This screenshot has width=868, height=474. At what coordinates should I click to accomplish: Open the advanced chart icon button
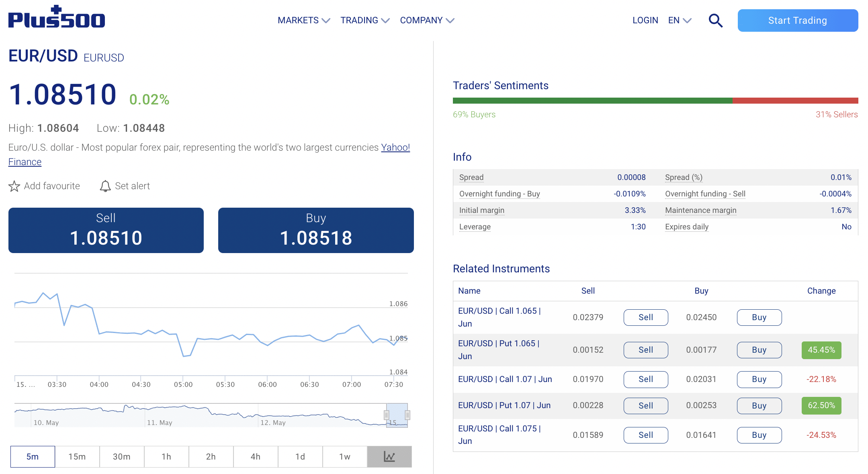389,457
